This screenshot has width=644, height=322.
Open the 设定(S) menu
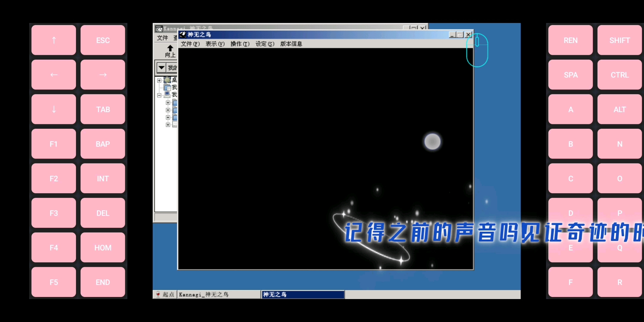click(265, 44)
